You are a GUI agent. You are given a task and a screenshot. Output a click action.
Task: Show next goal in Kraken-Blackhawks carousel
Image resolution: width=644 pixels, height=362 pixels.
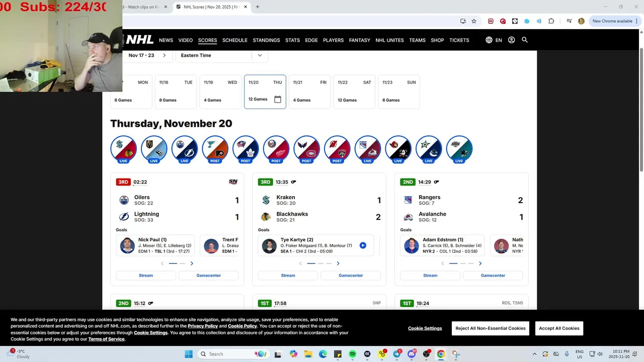tap(338, 263)
